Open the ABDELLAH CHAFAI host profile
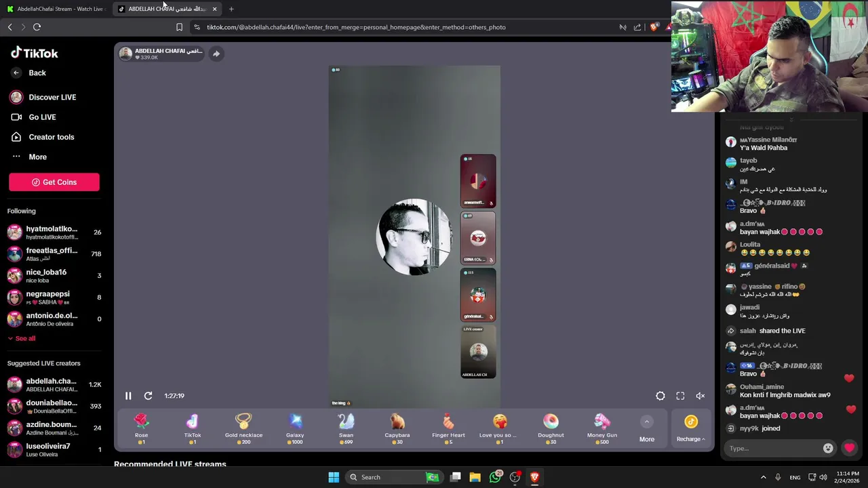This screenshot has width=868, height=488. [x=161, y=54]
